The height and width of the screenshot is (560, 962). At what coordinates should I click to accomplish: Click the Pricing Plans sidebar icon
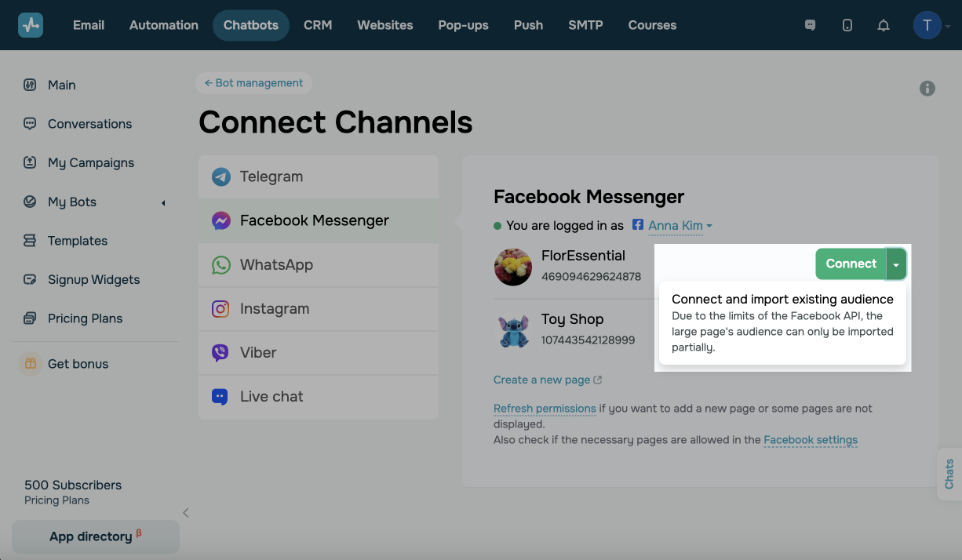click(30, 318)
